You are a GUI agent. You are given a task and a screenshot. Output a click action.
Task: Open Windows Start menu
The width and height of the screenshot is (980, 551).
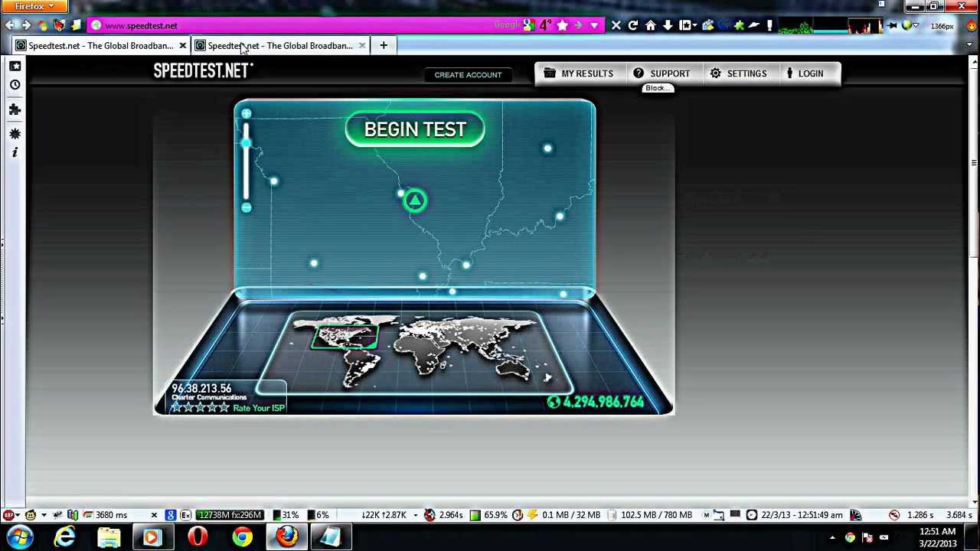[21, 537]
